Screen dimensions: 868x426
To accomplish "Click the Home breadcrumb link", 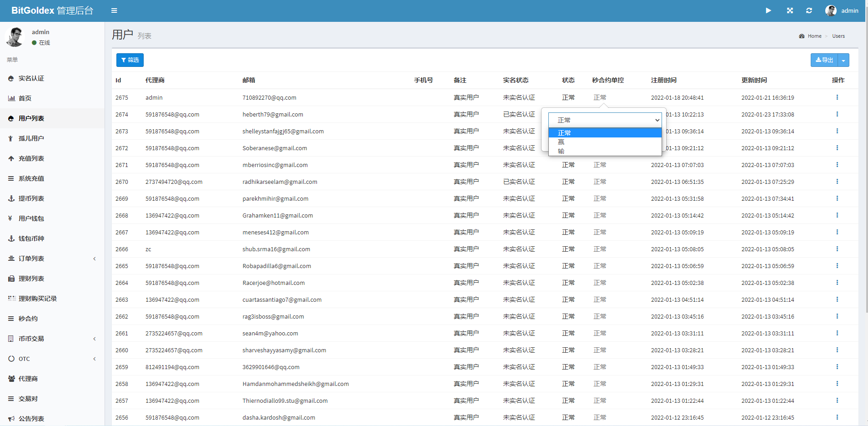I will click(x=814, y=36).
